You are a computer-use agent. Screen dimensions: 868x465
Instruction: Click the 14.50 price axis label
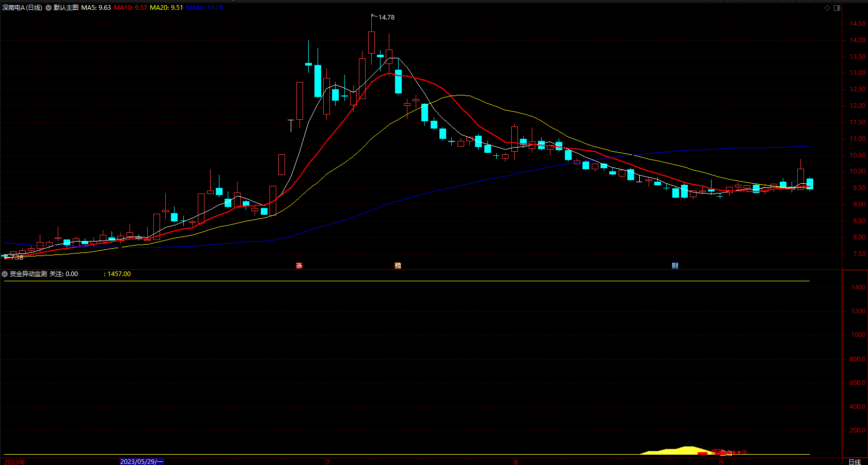(858, 24)
